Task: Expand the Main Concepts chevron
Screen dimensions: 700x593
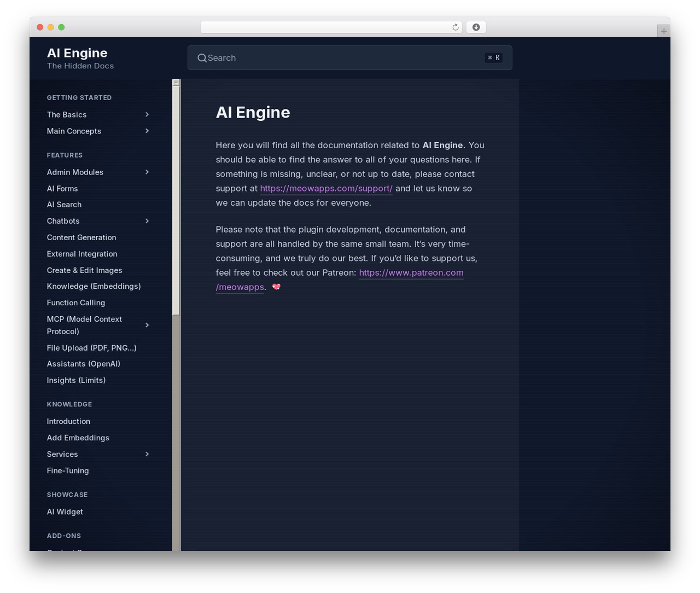Action: pos(147,131)
